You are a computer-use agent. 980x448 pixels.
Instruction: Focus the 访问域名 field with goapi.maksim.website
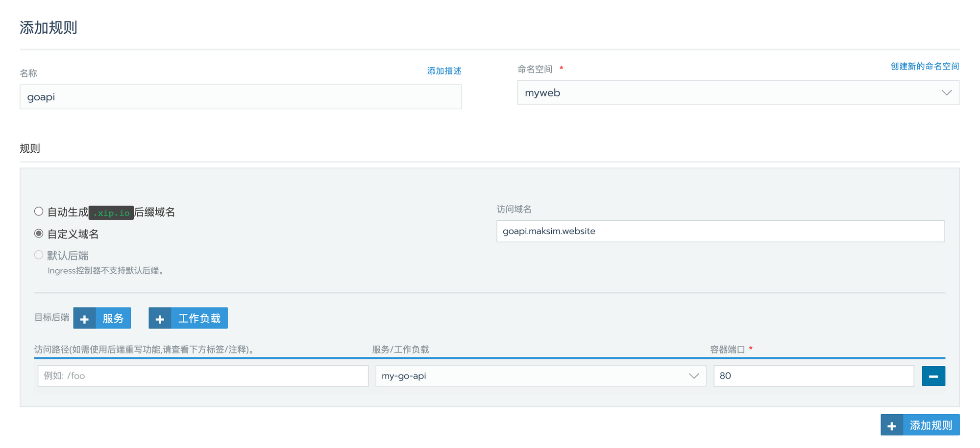[720, 231]
